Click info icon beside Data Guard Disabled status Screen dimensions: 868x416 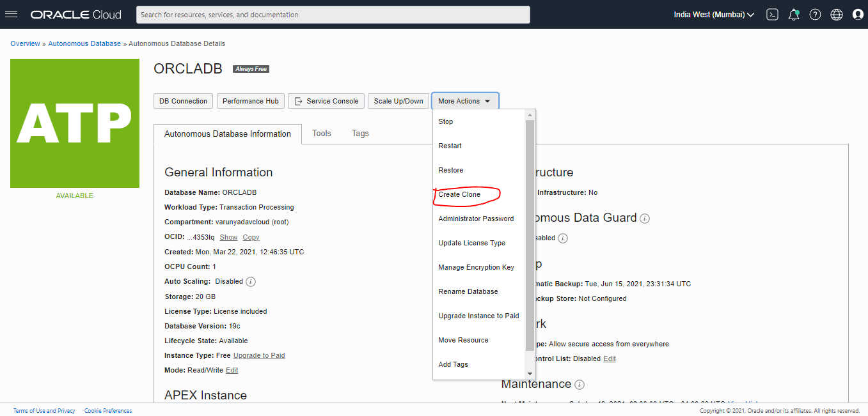pos(563,238)
